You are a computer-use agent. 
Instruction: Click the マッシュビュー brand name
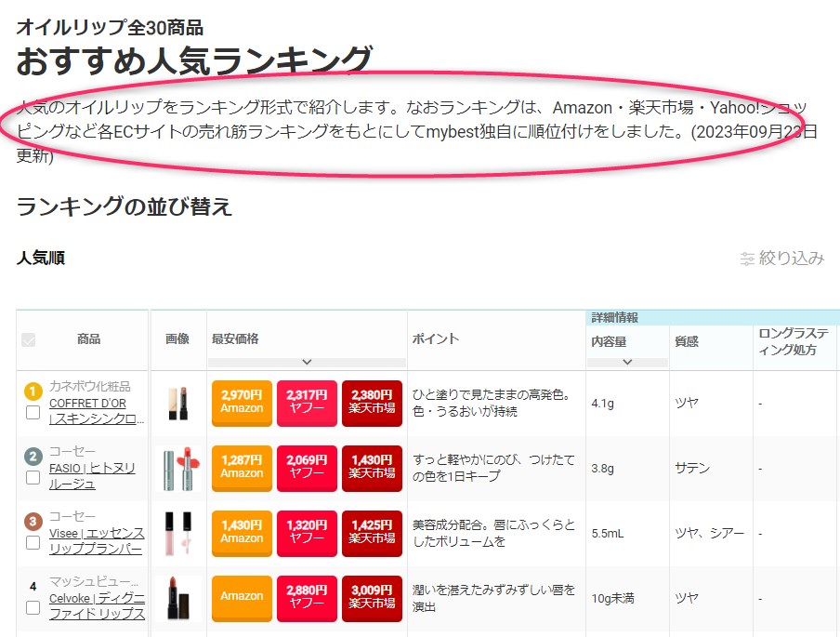coord(94,581)
